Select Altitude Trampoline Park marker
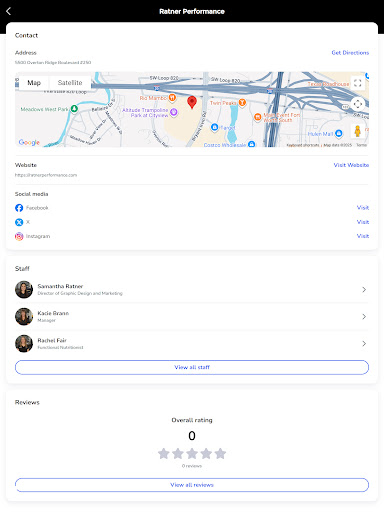The height and width of the screenshot is (512, 384). click(174, 112)
